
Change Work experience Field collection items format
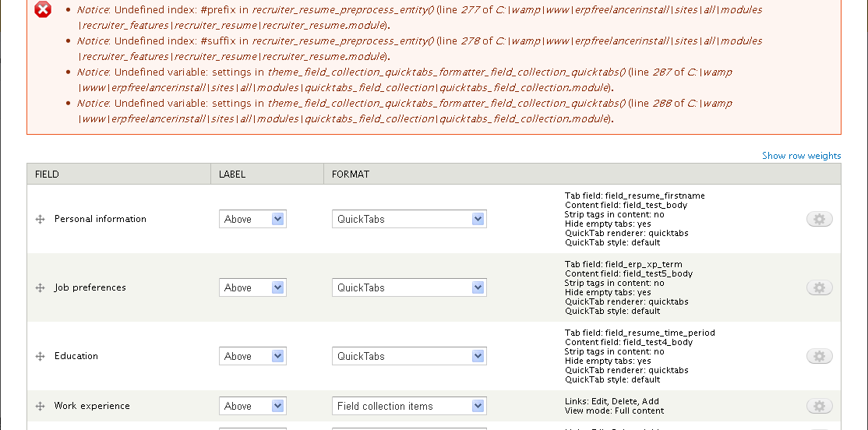[409, 407]
